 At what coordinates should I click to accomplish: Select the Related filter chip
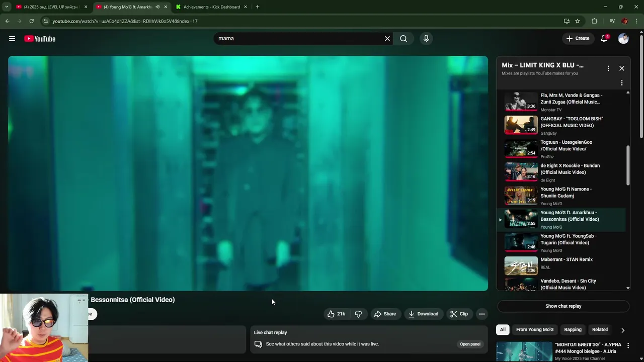click(x=600, y=330)
